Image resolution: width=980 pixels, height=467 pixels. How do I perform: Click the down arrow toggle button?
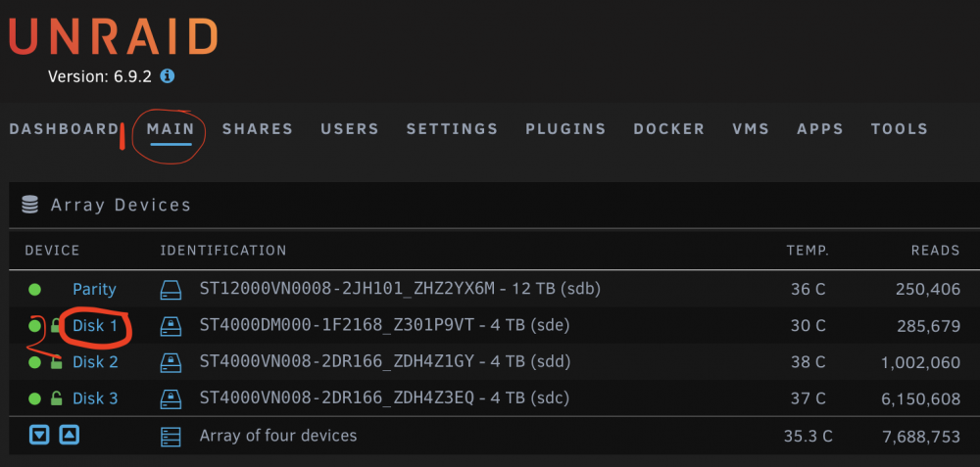pos(39,435)
